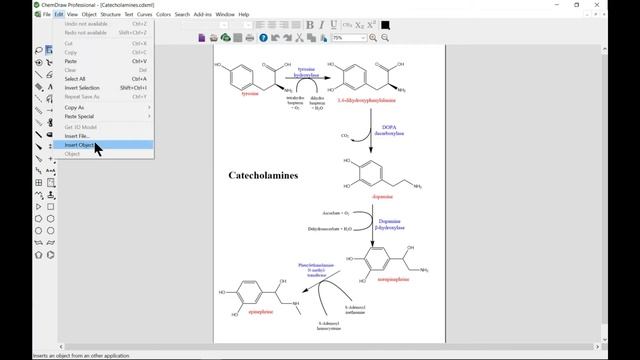Click the Catecholamines title text
Image resolution: width=640 pixels, height=360 pixels.
pyautogui.click(x=263, y=176)
